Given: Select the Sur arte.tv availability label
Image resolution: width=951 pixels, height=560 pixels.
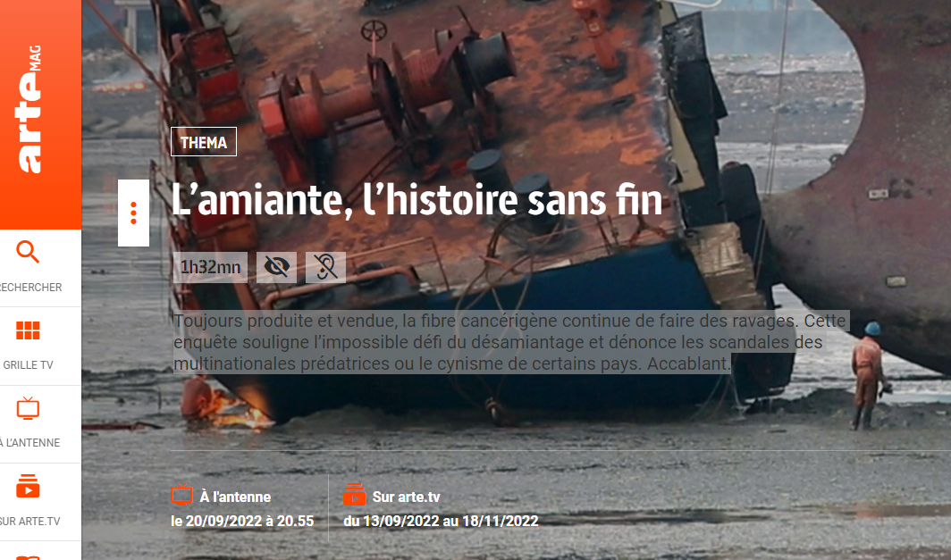Looking at the screenshot, I should pos(407,497).
